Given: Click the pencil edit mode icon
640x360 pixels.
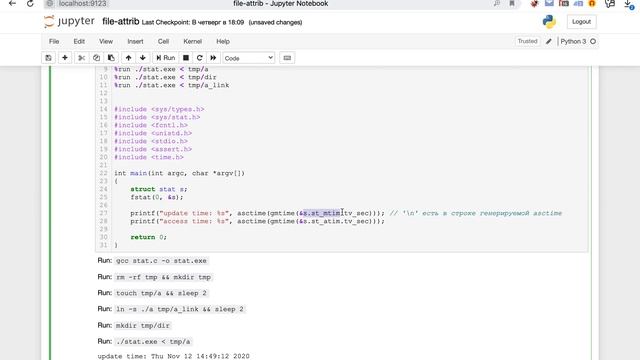Looking at the screenshot, I should [549, 41].
